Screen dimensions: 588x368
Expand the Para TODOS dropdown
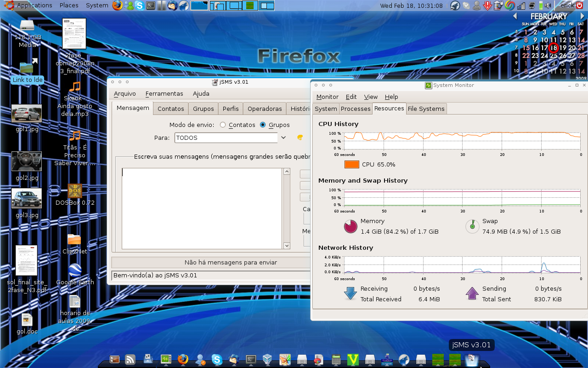click(x=283, y=138)
